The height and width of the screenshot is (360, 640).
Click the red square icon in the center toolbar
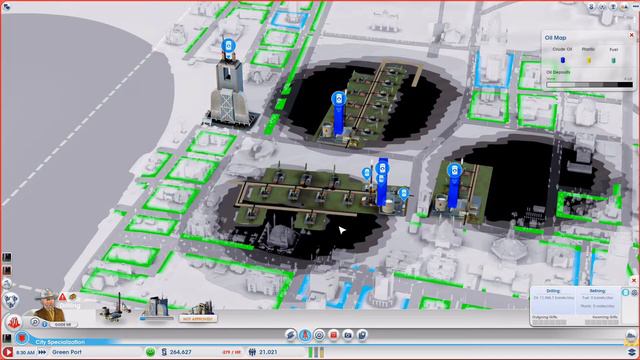pyautogui.click(x=333, y=335)
